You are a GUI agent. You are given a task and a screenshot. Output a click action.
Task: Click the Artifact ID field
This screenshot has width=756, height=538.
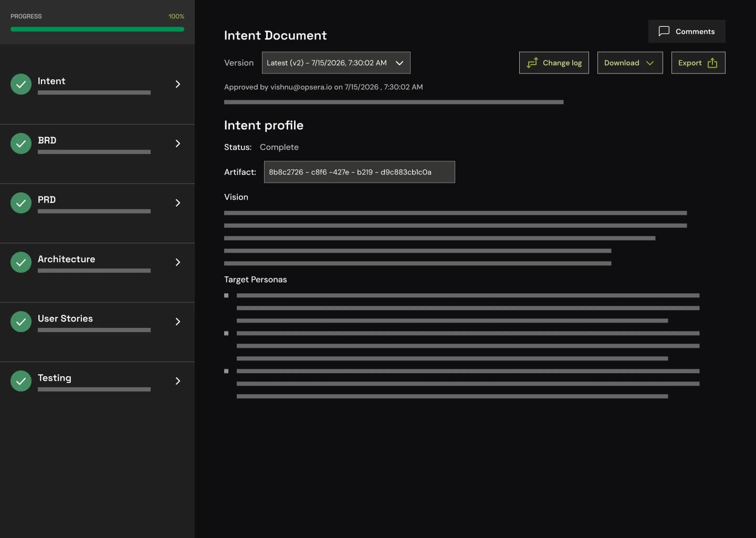coord(359,172)
